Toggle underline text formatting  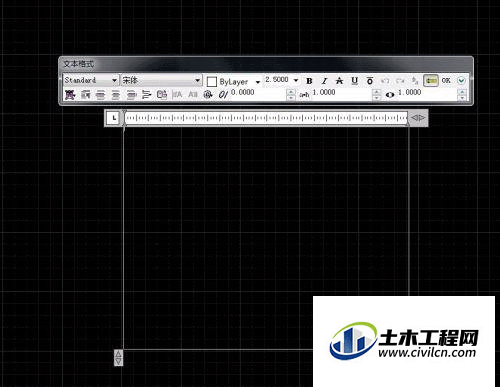point(354,81)
